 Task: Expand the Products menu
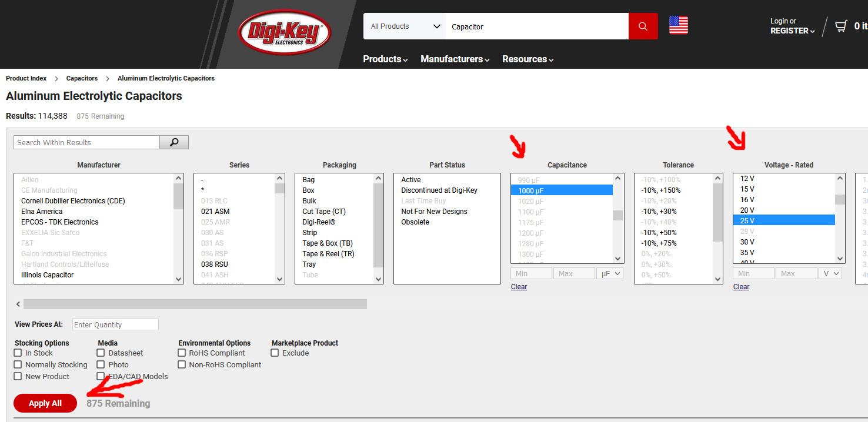pos(385,59)
